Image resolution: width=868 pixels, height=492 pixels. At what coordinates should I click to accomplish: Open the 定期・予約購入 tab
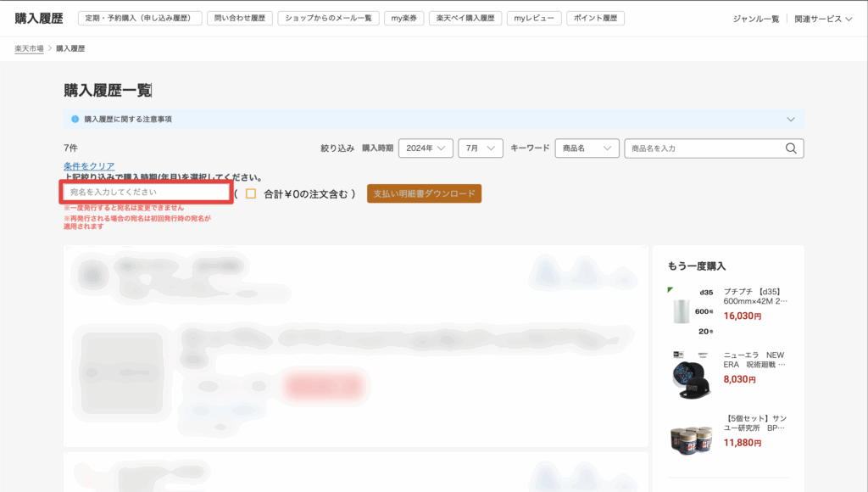coord(140,19)
